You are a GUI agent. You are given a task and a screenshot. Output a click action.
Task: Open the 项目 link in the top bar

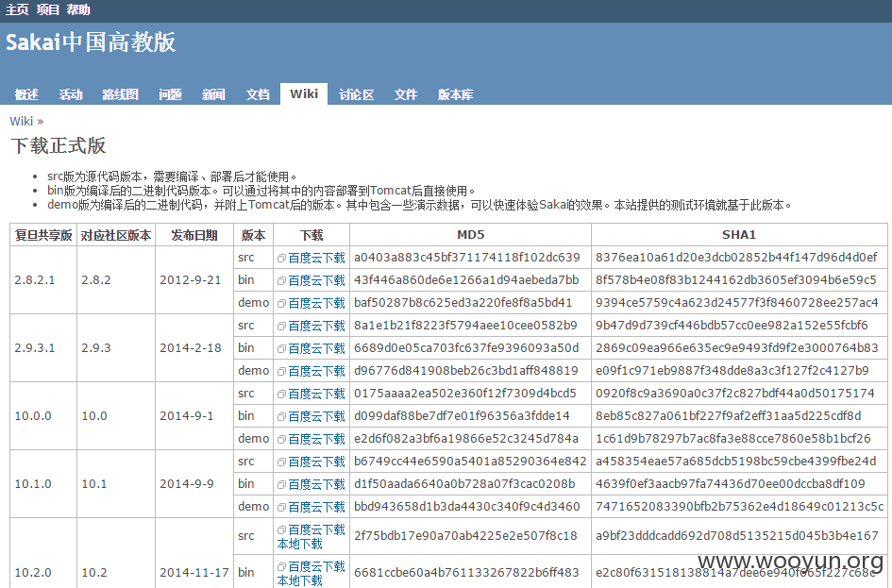48,9
